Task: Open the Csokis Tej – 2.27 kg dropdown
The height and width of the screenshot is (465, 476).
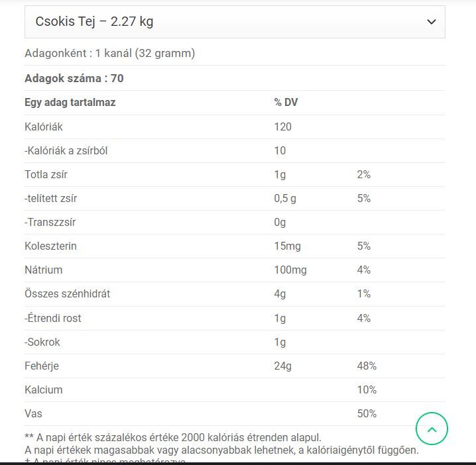Action: coord(235,22)
